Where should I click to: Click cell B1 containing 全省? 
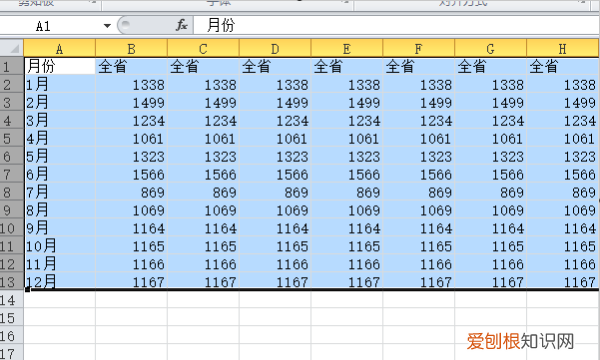[x=131, y=67]
